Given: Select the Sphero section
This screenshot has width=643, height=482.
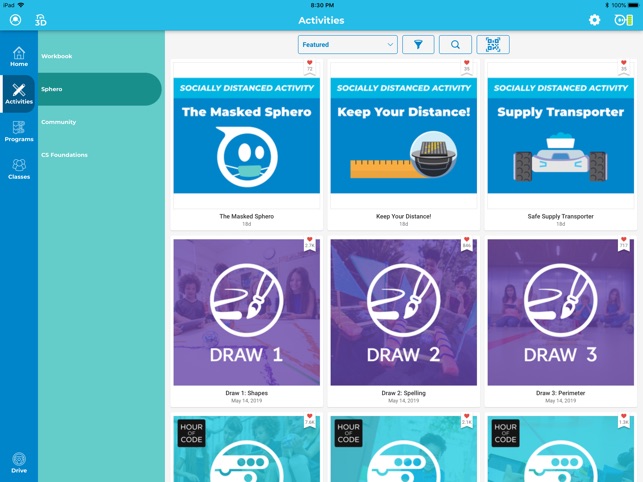Looking at the screenshot, I should click(100, 89).
